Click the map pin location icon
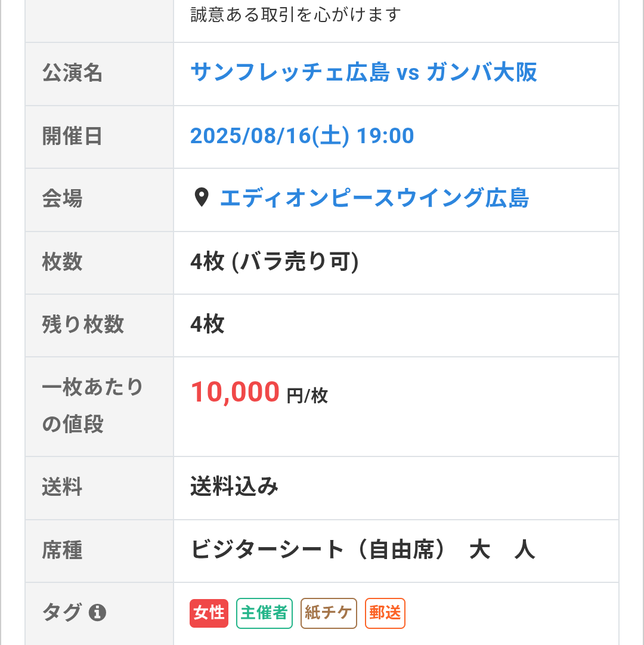 pyautogui.click(x=202, y=197)
